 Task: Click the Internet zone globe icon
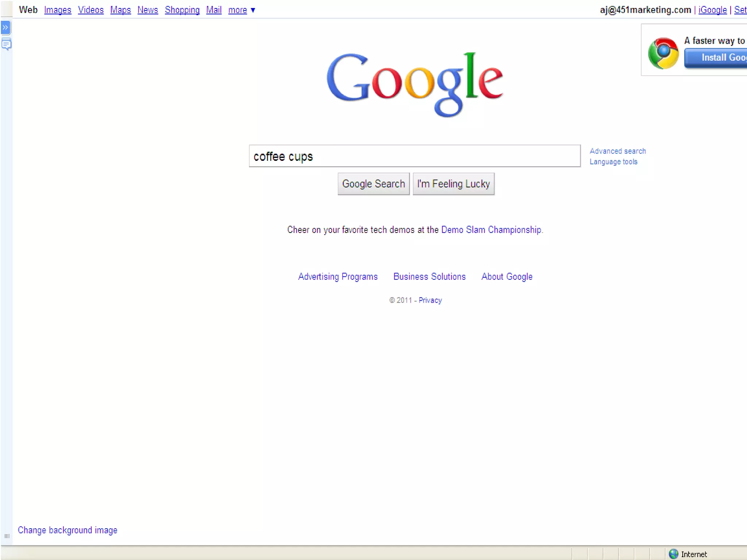(x=673, y=554)
